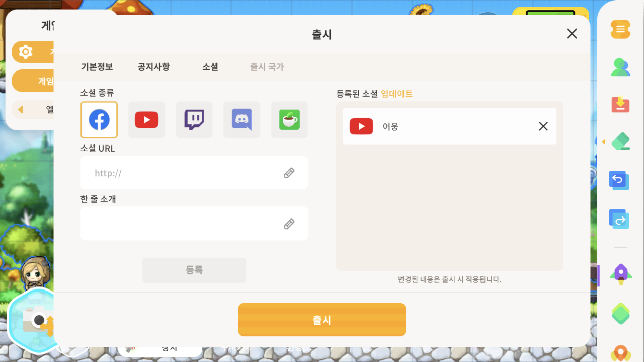Select the eraser tool in right sidebar
This screenshot has height=362, width=644.
tap(620, 141)
